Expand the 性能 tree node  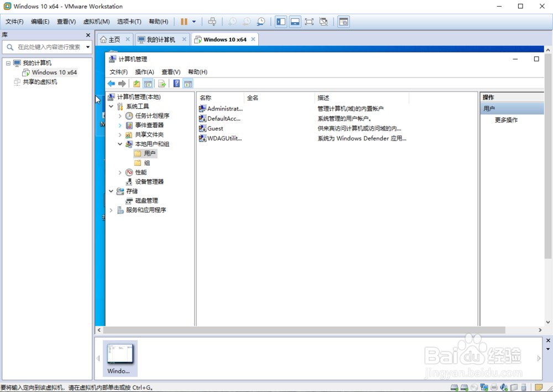coord(120,173)
